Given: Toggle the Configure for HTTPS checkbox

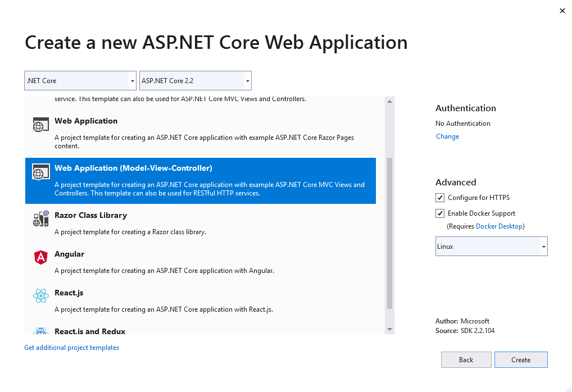Looking at the screenshot, I should point(440,198).
